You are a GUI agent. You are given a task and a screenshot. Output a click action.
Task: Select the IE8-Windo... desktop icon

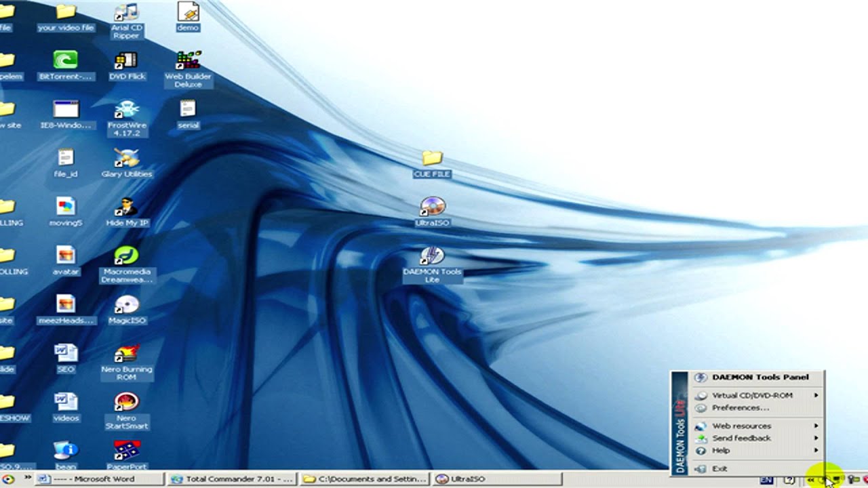tap(66, 115)
